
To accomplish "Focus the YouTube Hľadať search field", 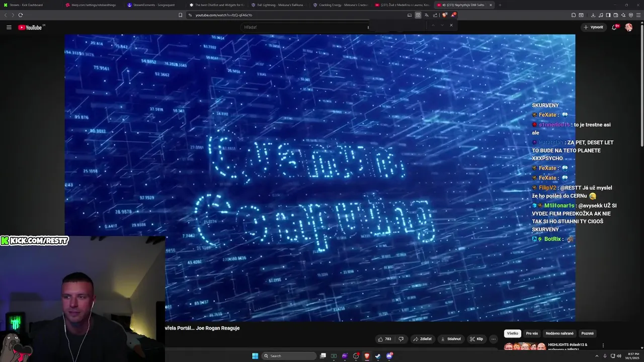I will coord(304,27).
